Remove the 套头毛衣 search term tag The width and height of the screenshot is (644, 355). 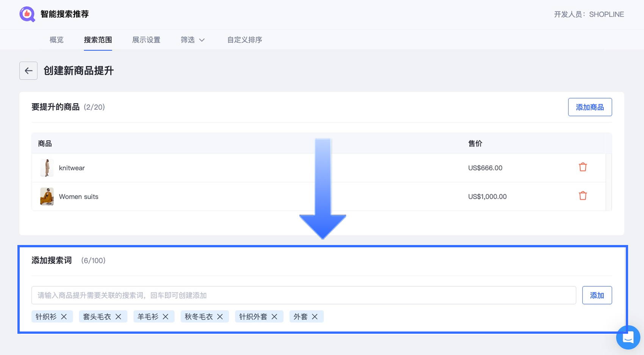pyautogui.click(x=119, y=317)
